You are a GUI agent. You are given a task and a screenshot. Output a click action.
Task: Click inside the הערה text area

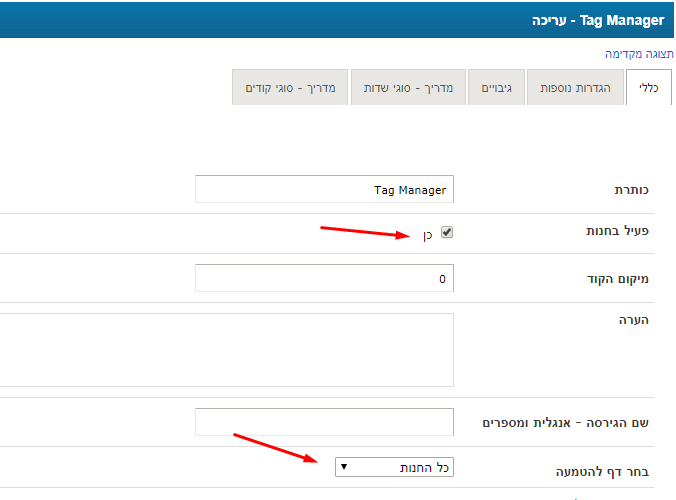pos(226,350)
